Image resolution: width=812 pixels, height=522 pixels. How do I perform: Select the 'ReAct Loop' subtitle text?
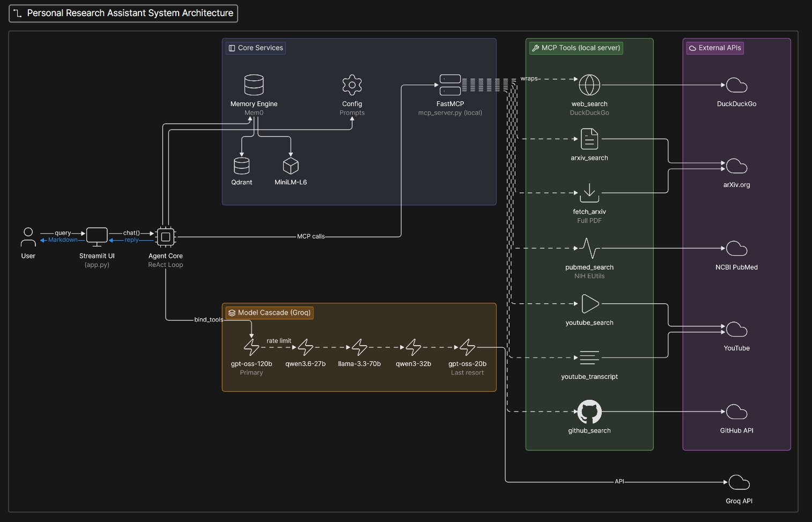coord(166,265)
